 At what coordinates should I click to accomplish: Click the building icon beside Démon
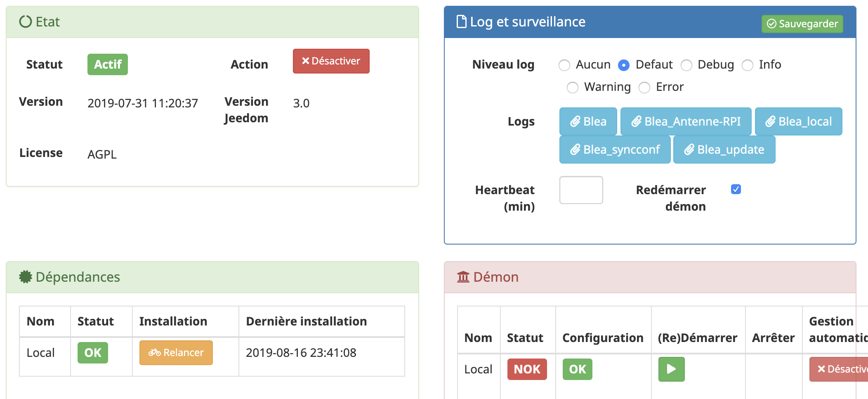(x=463, y=277)
